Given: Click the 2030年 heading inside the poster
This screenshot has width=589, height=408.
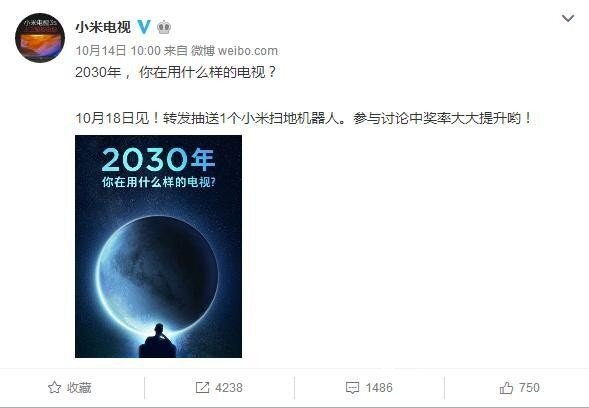Looking at the screenshot, I should click(x=158, y=160).
